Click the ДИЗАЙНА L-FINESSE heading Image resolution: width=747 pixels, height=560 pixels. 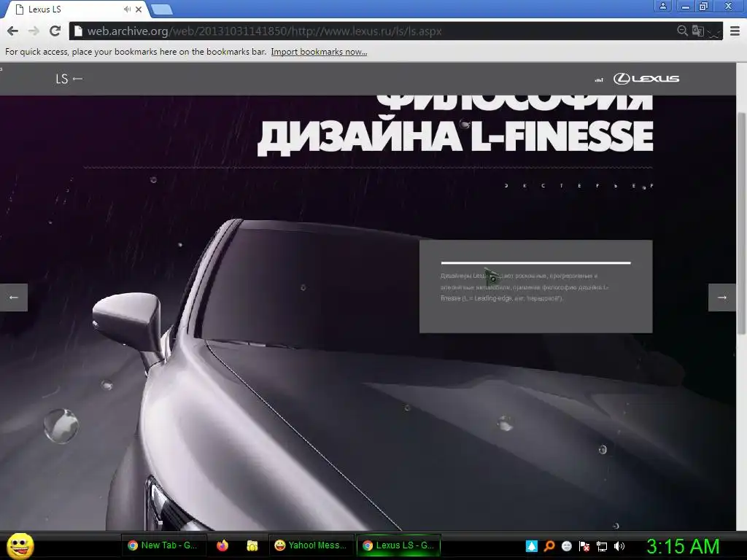coord(455,137)
